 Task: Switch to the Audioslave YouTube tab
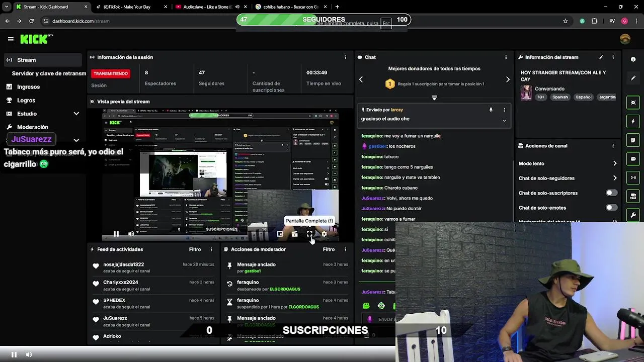click(210, 7)
